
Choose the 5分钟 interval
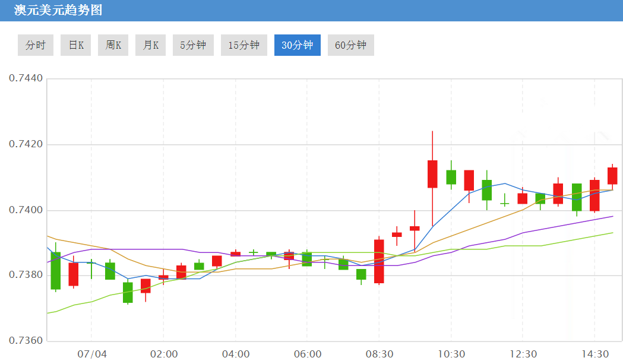click(193, 45)
